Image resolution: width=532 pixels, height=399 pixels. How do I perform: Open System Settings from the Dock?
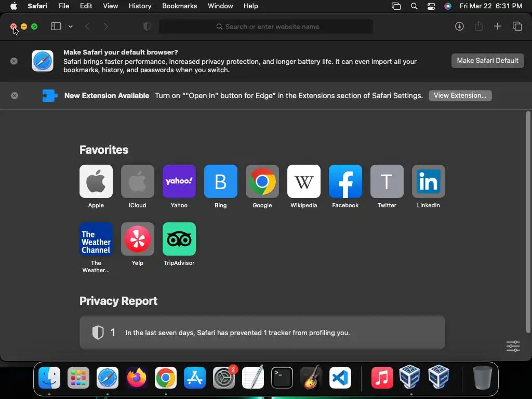click(x=224, y=378)
